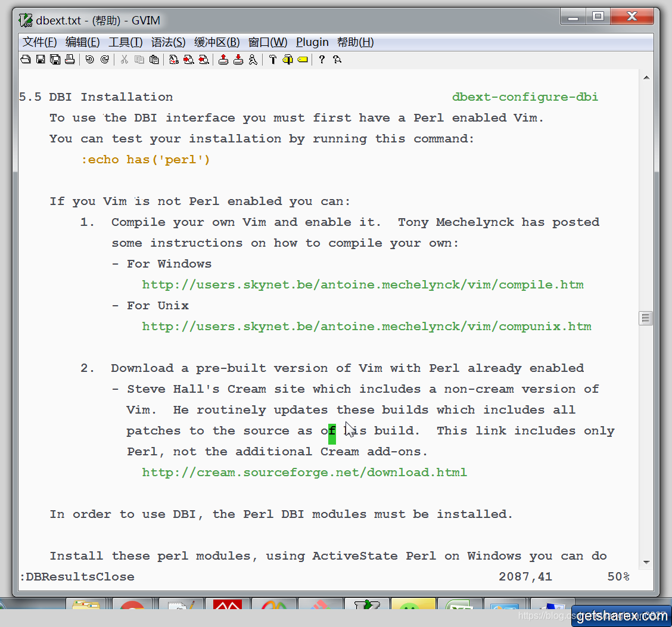Screen dimensions: 672x627
Task: Click the Find Previous icon
Action: tap(204, 60)
